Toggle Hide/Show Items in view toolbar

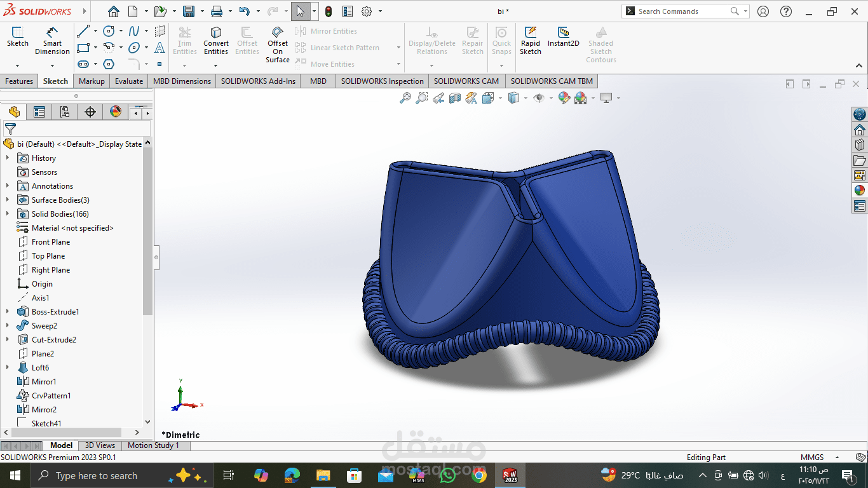(539, 98)
